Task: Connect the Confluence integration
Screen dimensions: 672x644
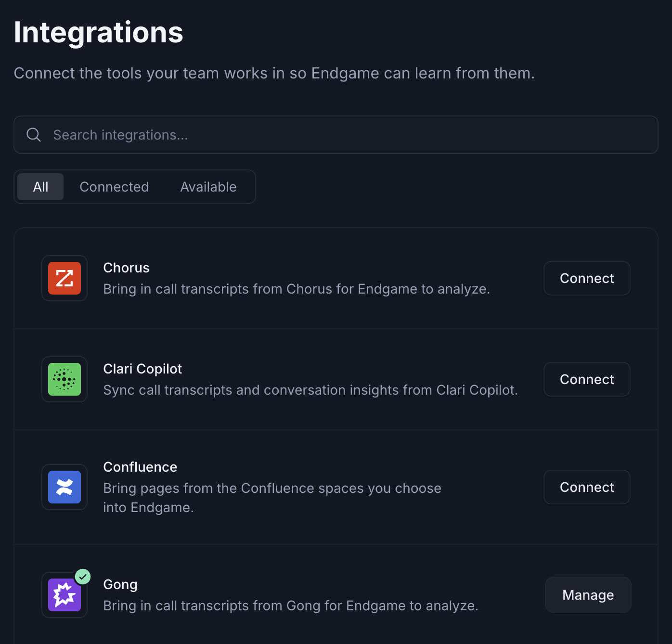Action: 587,487
